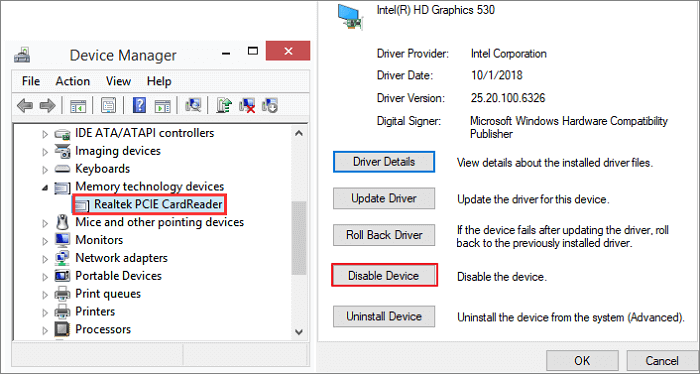This screenshot has width=700, height=374.
Task: Click the Driver Details button
Action: click(x=384, y=162)
